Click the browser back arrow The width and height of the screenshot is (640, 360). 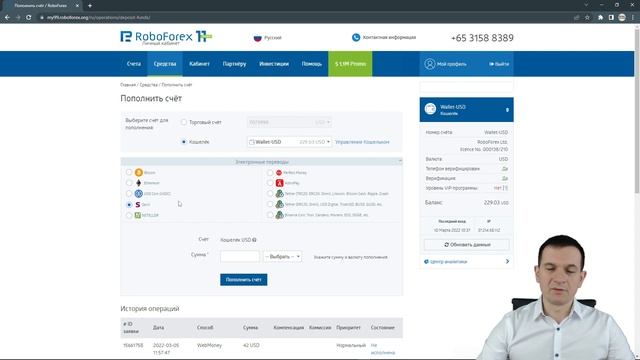[x=7, y=18]
